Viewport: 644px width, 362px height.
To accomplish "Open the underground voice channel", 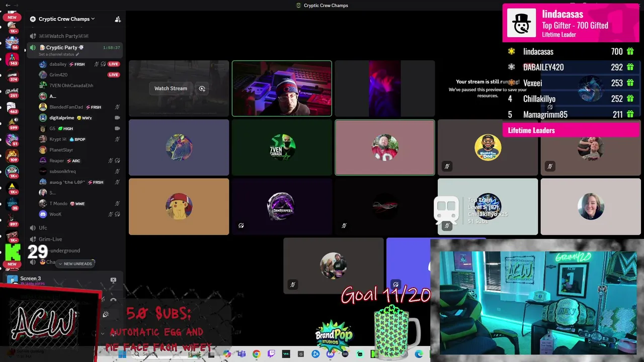I will [65, 250].
